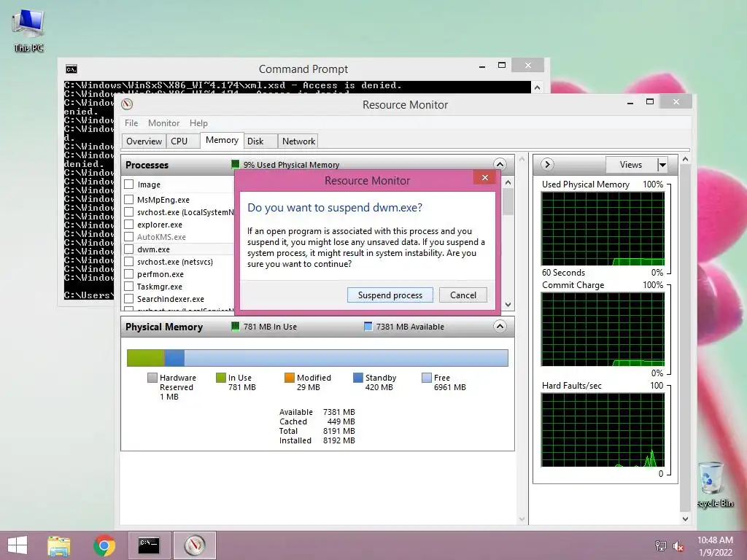Check the explorer.exe process checkbox
This screenshot has height=560, width=747.
coord(128,225)
